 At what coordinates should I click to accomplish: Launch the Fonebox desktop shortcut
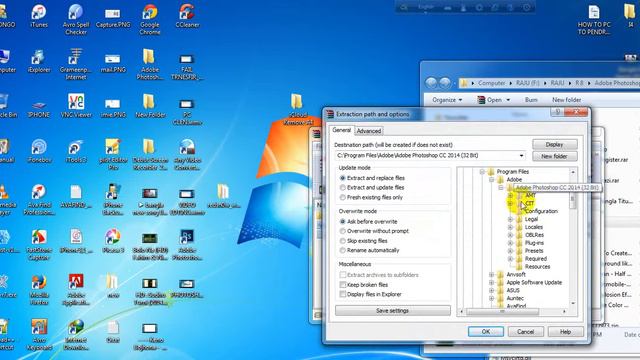tap(39, 151)
